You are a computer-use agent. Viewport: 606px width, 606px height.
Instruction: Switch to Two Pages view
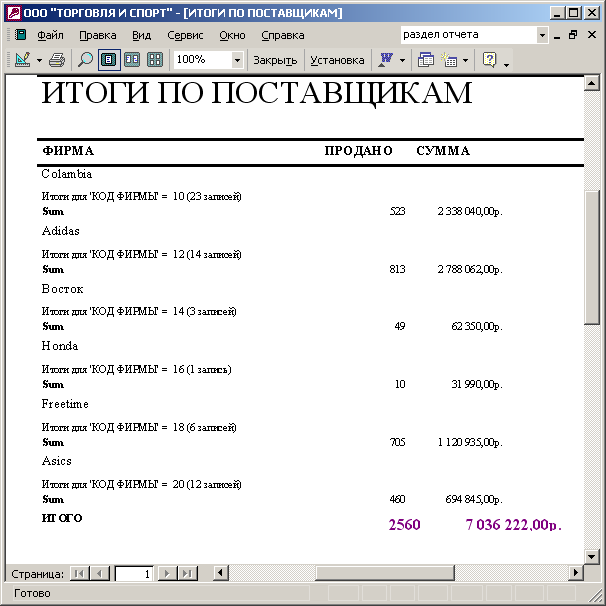click(x=132, y=60)
